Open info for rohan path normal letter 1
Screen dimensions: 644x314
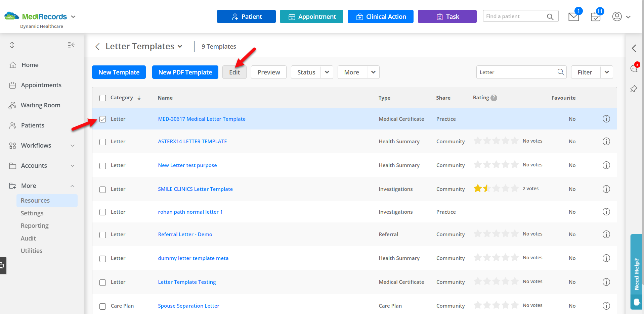pos(606,212)
